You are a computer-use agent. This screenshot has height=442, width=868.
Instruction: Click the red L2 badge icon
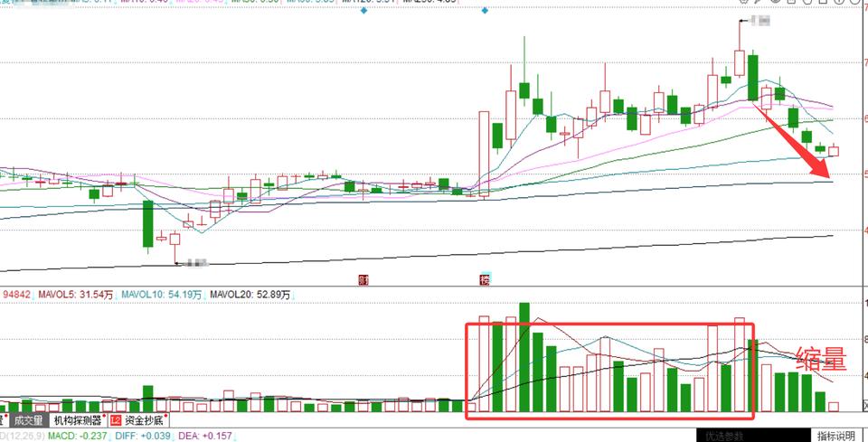pos(116,420)
